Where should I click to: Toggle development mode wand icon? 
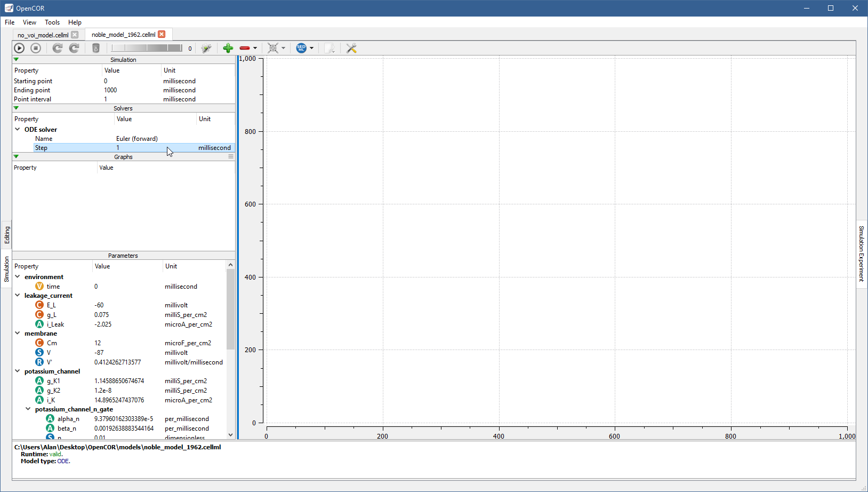click(206, 48)
